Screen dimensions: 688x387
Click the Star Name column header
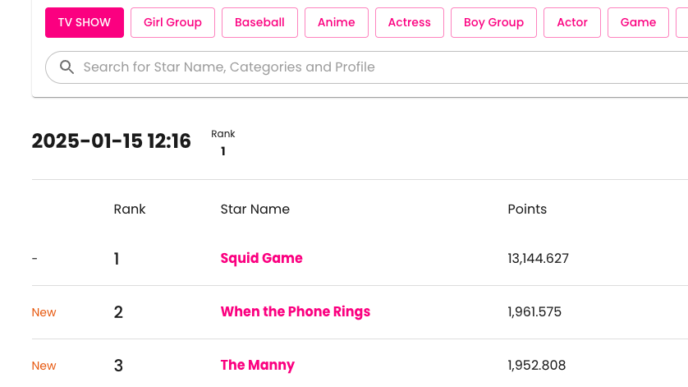coord(255,209)
